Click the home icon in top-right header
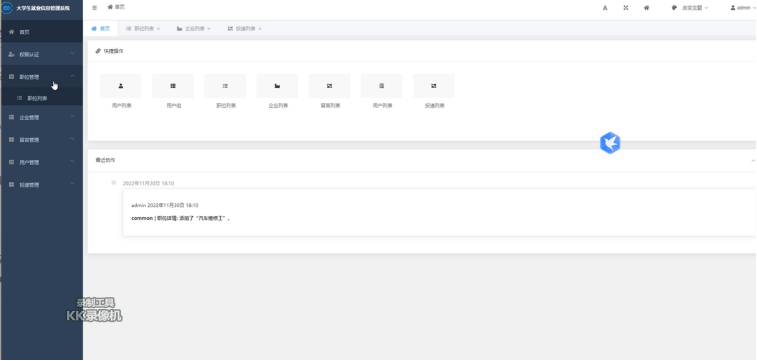 pos(646,8)
